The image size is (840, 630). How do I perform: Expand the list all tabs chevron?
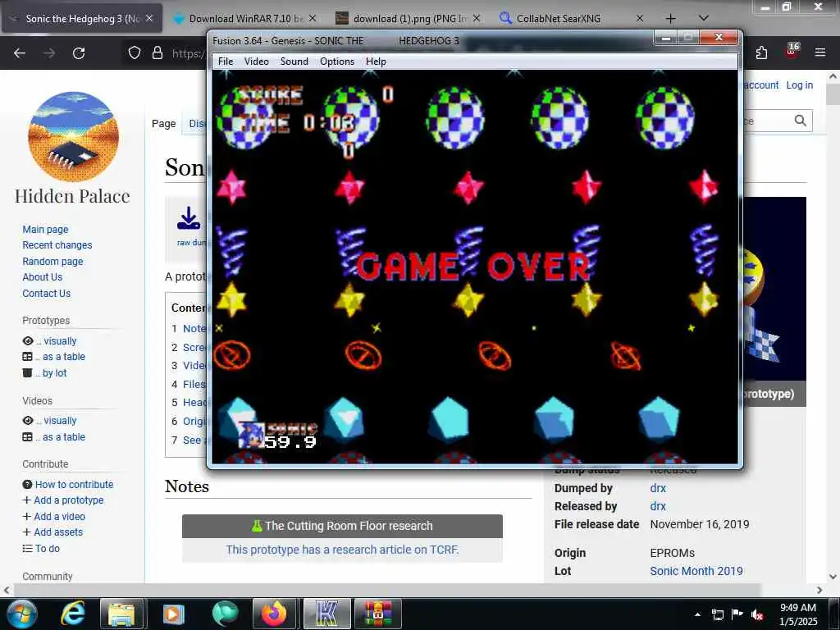coord(704,18)
